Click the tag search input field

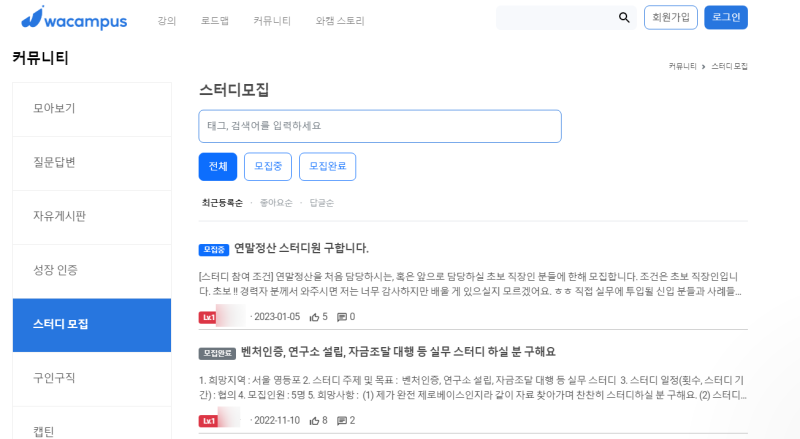tap(380, 126)
